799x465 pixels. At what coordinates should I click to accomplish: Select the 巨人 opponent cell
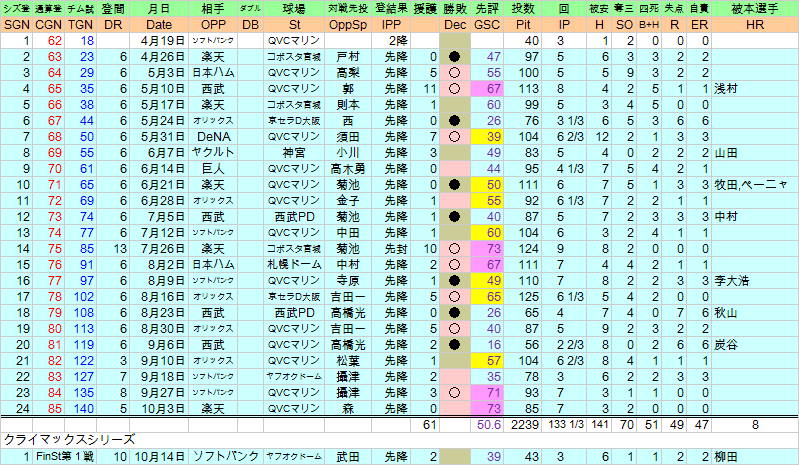[x=213, y=169]
